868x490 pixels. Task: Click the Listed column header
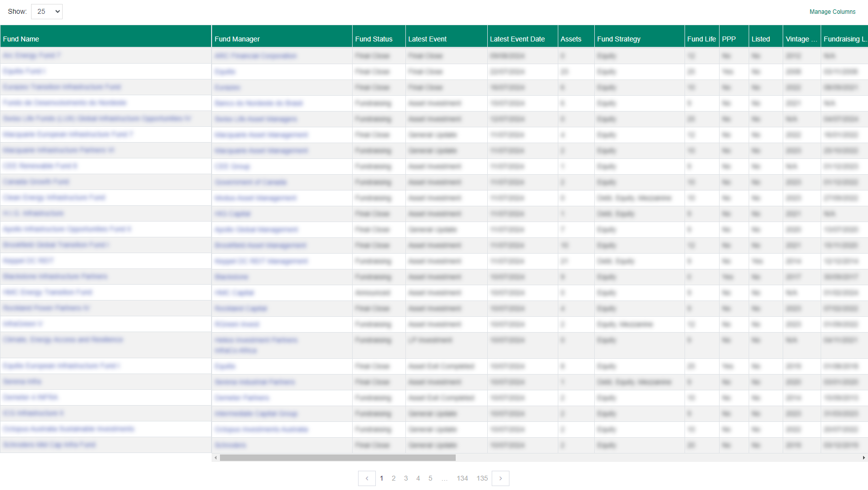pos(760,39)
